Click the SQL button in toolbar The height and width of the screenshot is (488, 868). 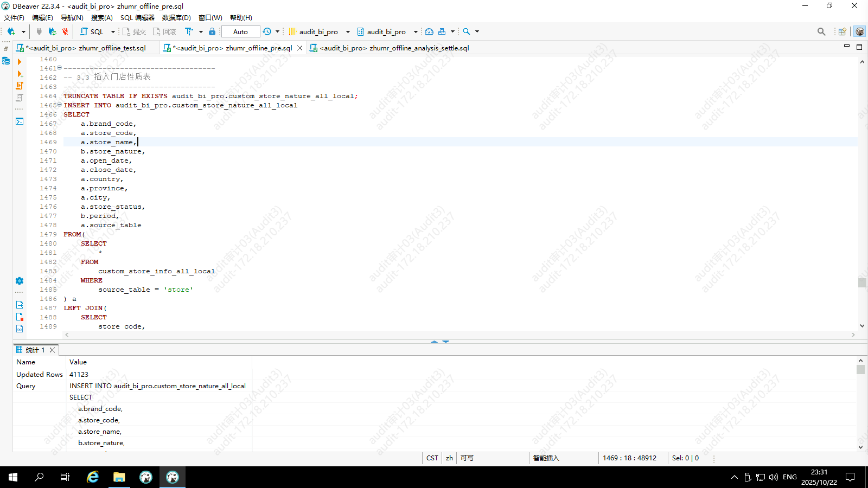pyautogui.click(x=92, y=32)
